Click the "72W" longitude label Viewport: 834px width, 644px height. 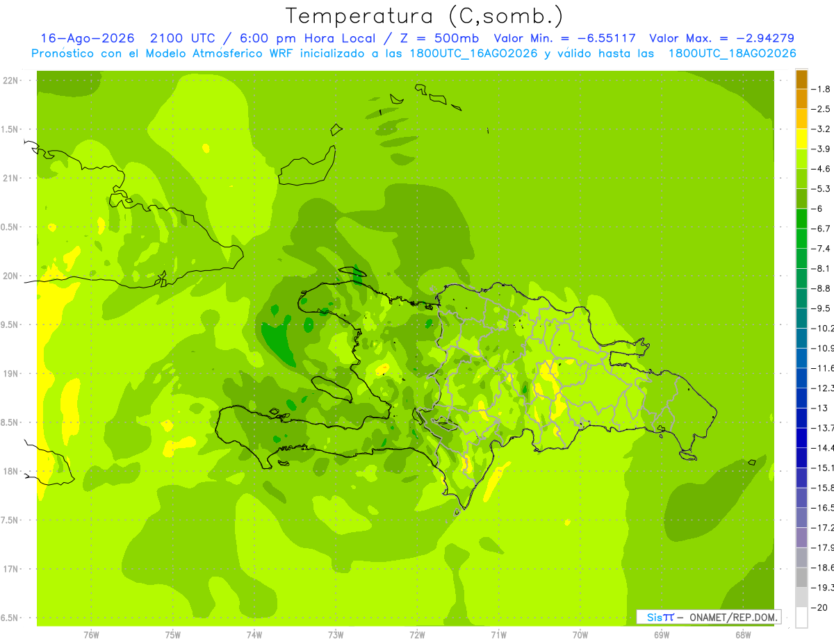418,634
